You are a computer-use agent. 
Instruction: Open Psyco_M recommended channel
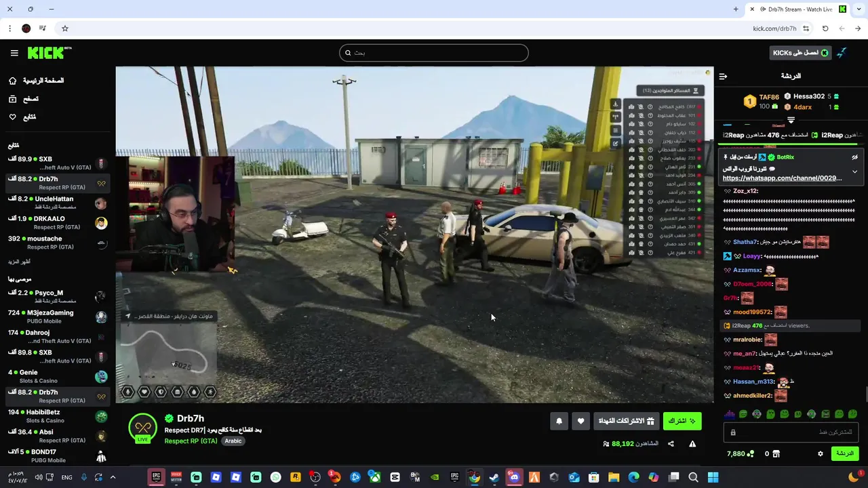coord(57,297)
